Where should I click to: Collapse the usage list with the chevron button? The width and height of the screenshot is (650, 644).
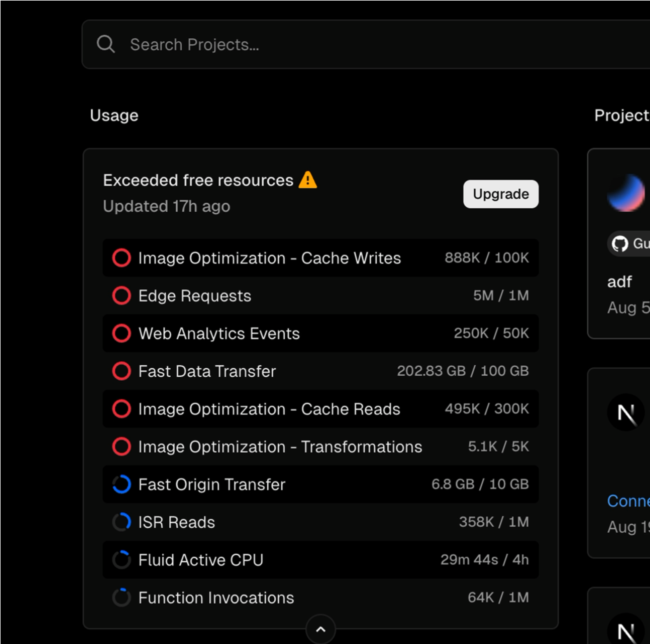click(321, 629)
